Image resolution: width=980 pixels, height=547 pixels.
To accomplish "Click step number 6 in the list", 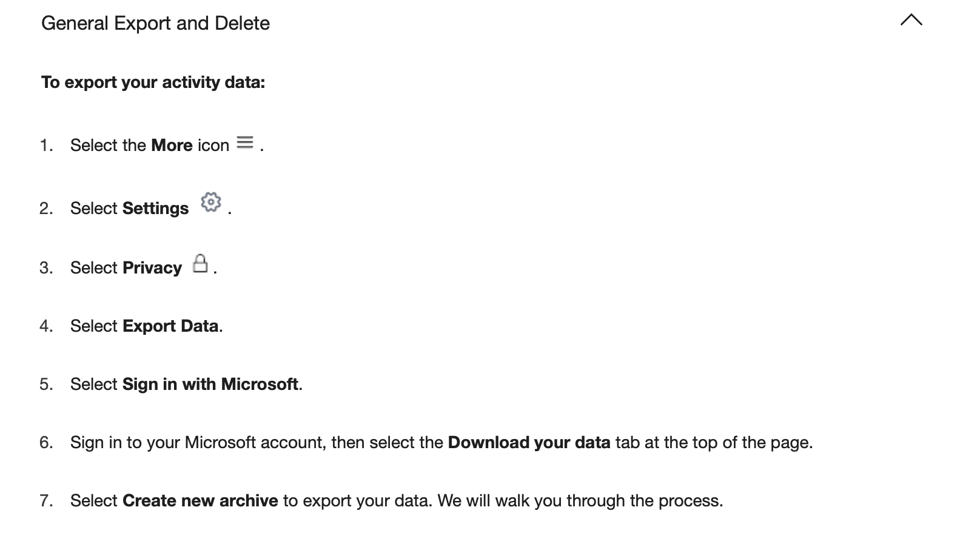I will coord(46,442).
